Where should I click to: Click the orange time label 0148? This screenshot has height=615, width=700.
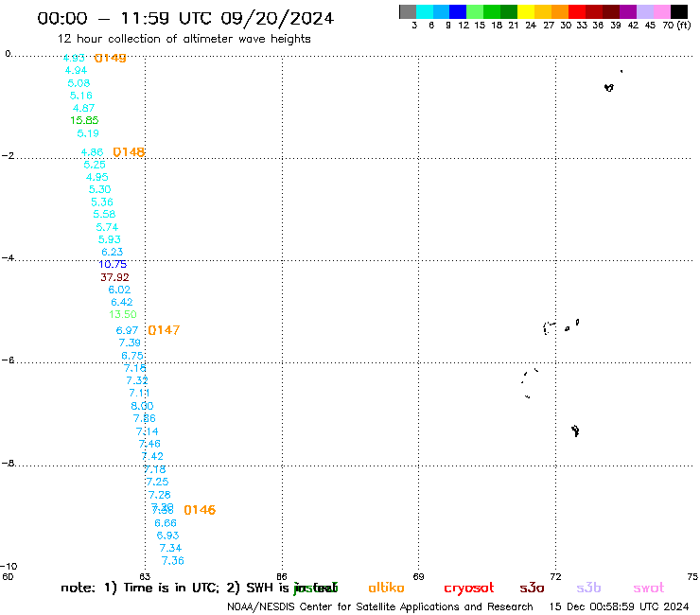point(129,152)
